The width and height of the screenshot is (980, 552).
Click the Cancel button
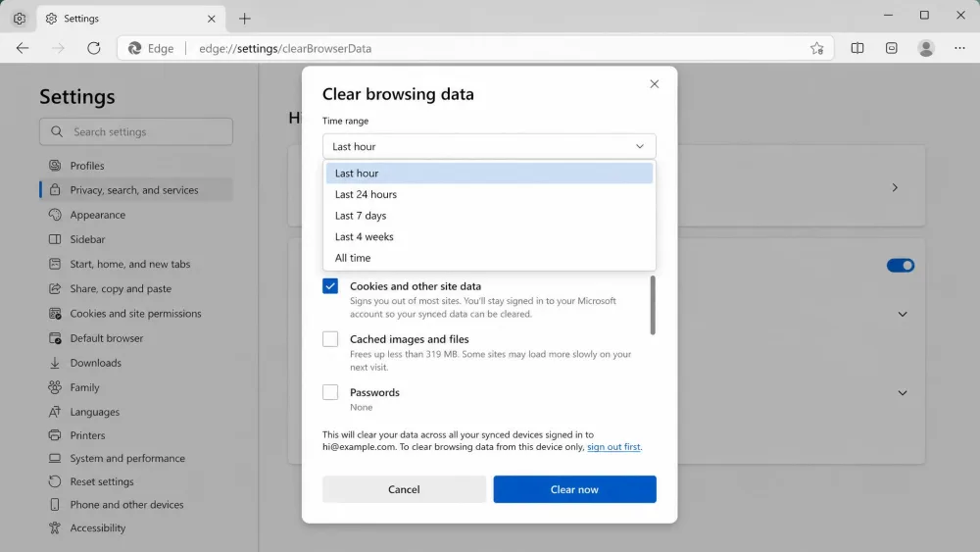(404, 489)
